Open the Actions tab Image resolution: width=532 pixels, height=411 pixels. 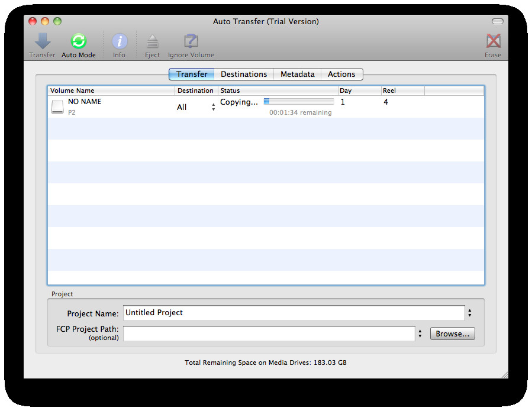pos(341,75)
